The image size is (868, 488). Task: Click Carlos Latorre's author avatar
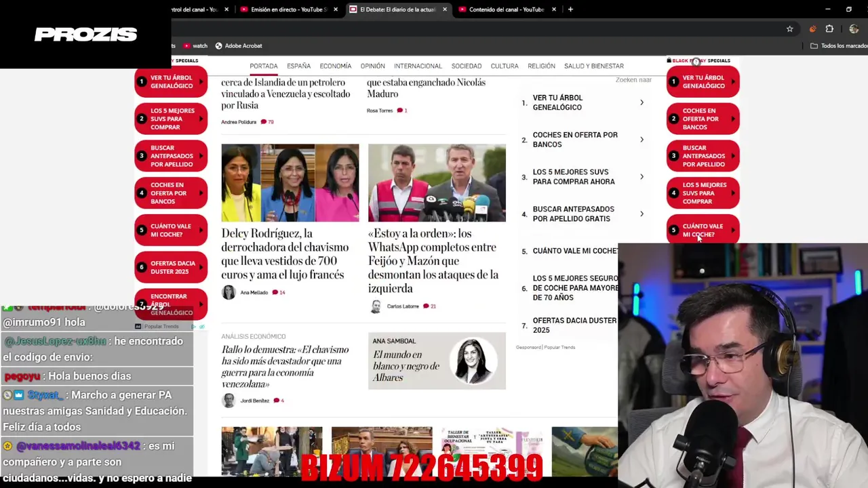pyautogui.click(x=376, y=306)
